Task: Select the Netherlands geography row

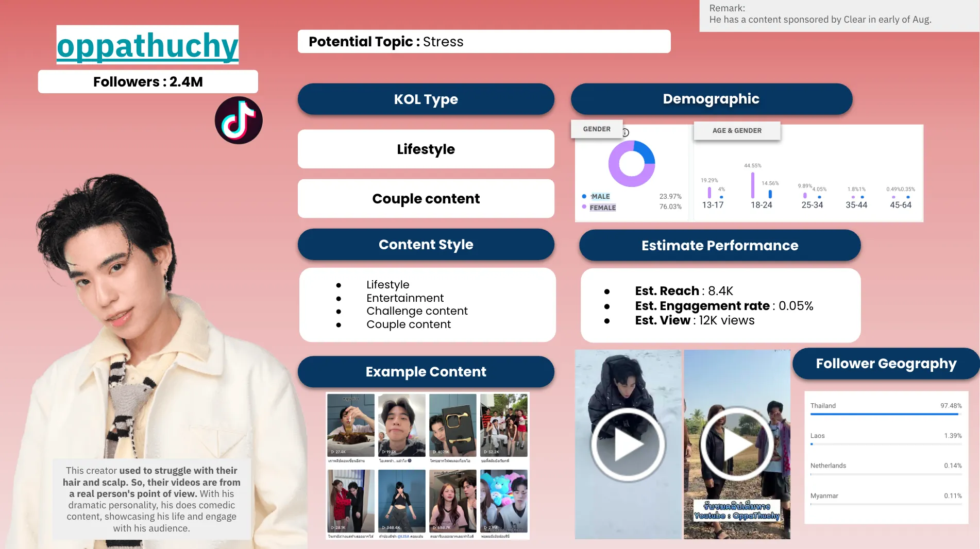Action: (886, 469)
